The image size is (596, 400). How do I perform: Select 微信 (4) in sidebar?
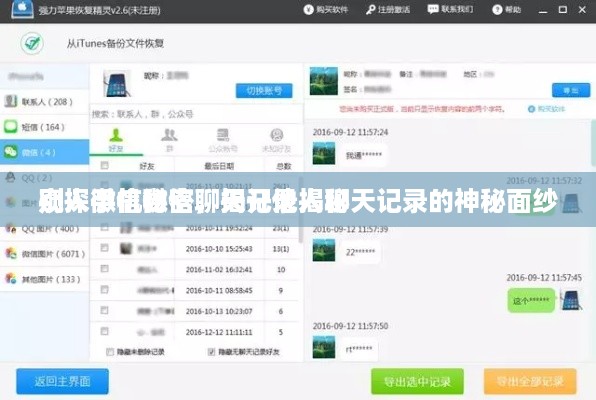click(x=44, y=152)
